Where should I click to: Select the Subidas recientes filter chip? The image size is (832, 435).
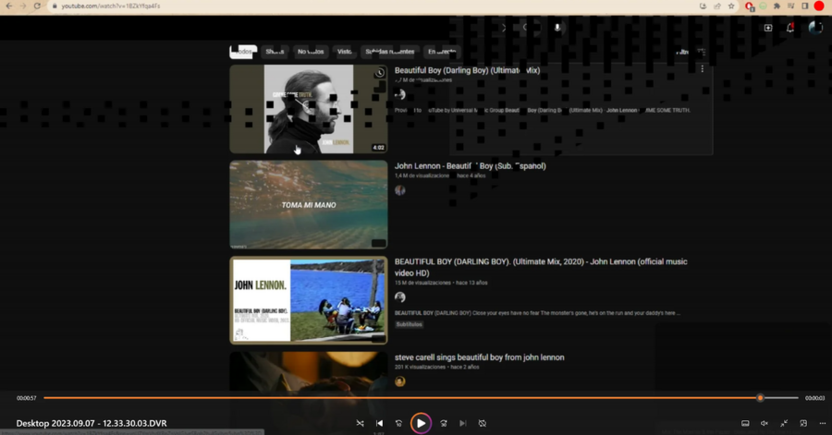[x=389, y=51]
